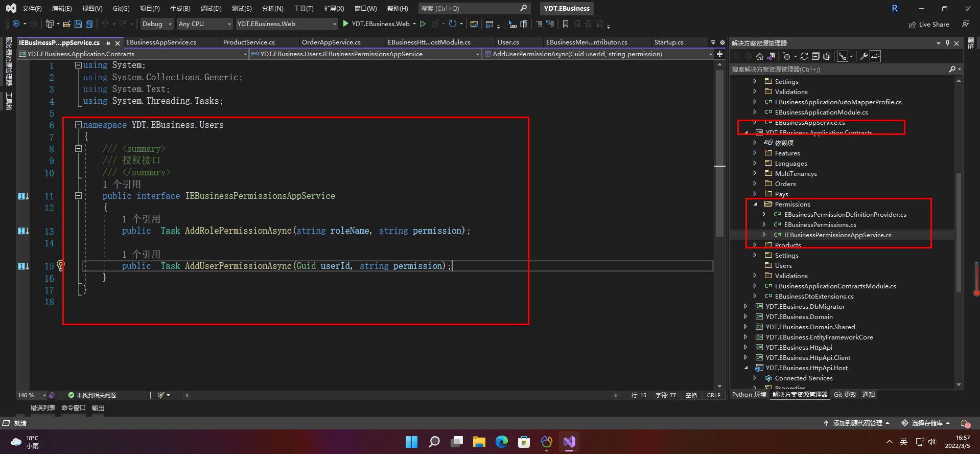980x454 pixels.
Task: Open the Any CPU platform dropdown
Action: coord(204,24)
